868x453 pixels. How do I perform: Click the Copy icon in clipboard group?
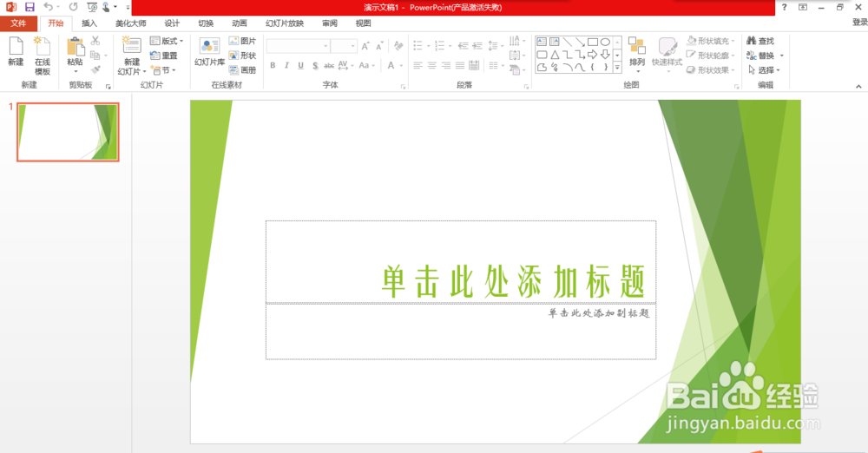click(95, 55)
